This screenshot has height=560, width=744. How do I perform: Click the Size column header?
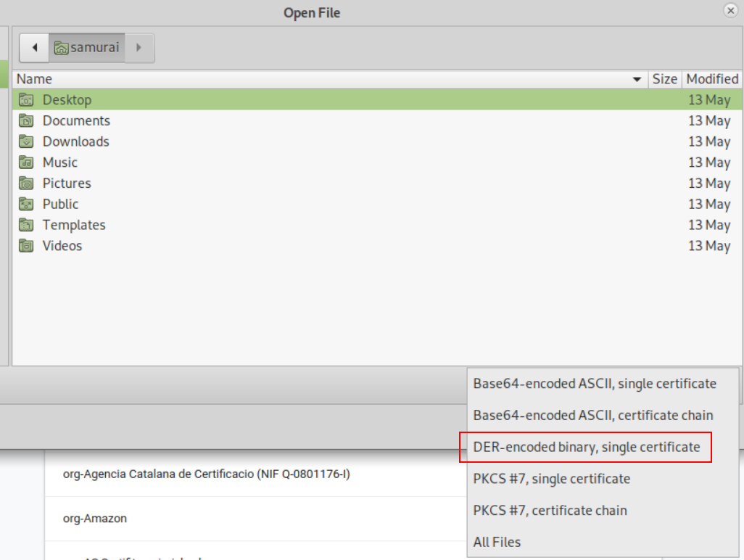(664, 78)
